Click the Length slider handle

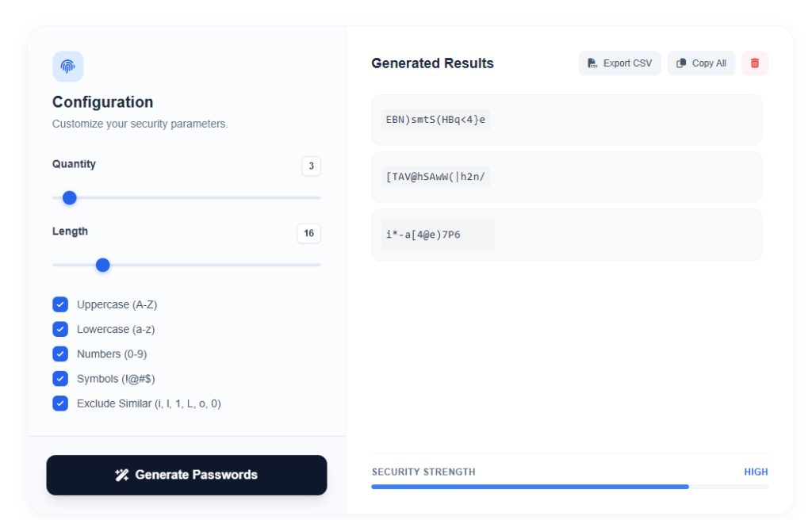(x=102, y=265)
